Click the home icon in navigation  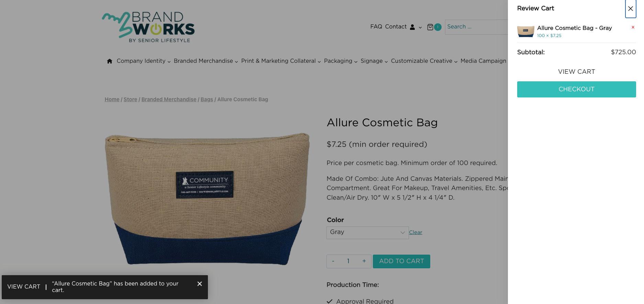pyautogui.click(x=109, y=61)
